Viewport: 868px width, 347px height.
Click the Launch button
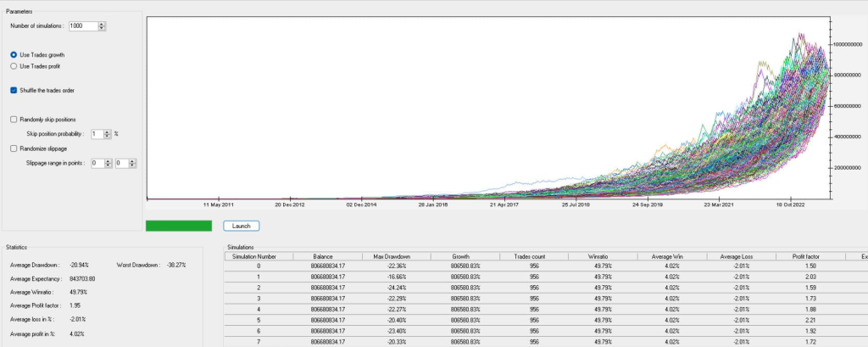[x=241, y=226]
